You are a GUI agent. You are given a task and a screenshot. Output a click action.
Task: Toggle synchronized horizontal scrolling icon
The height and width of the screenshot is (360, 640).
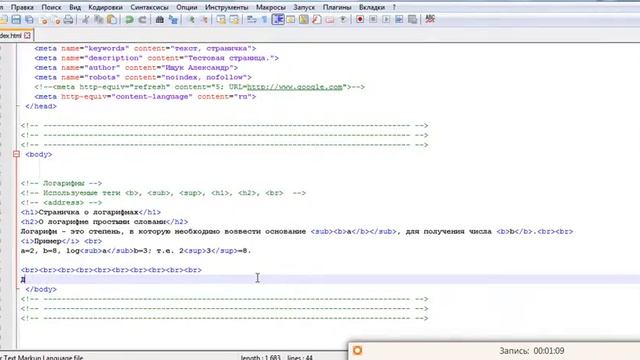[x=234, y=19]
